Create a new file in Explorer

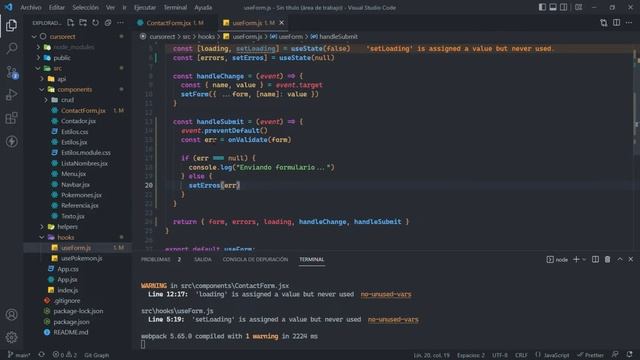pyautogui.click(x=71, y=23)
